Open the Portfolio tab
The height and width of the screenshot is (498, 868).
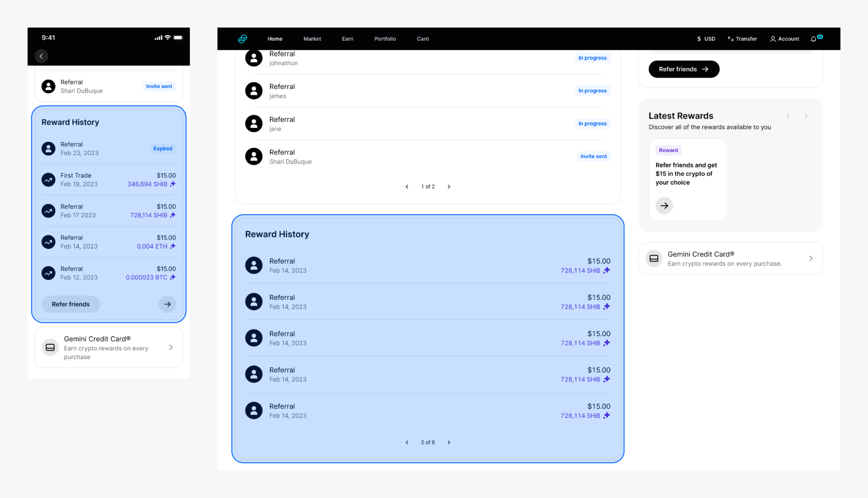tap(385, 39)
